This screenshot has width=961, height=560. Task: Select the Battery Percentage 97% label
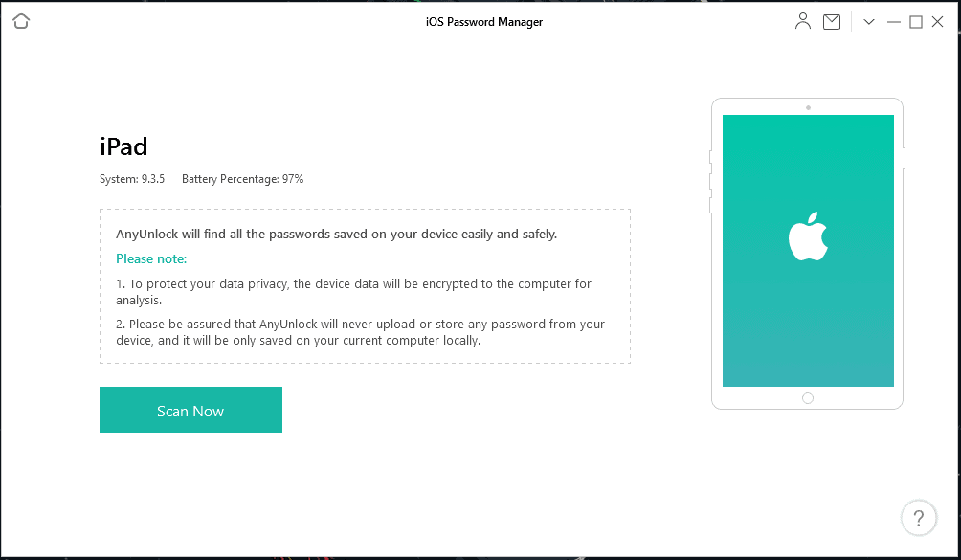point(242,179)
